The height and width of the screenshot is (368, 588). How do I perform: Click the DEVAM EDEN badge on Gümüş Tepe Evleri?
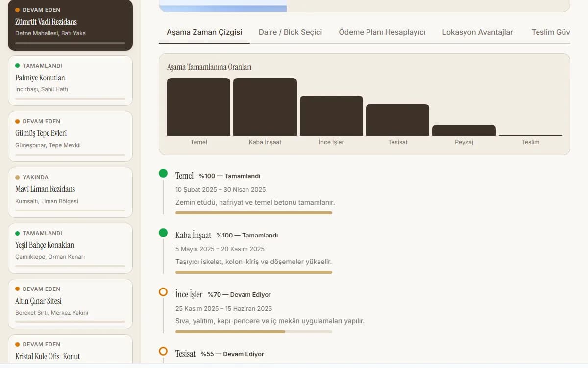[x=38, y=121]
